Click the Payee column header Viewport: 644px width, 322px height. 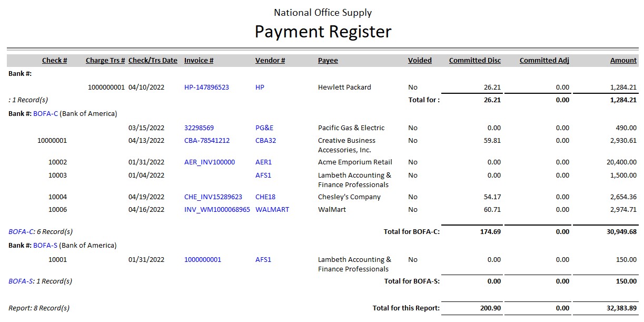click(328, 61)
